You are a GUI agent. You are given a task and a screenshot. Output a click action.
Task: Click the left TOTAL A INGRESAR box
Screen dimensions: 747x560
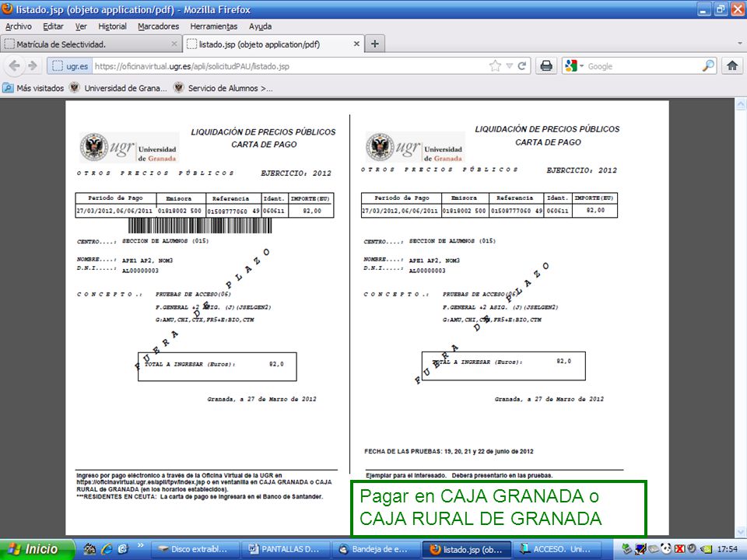click(217, 366)
